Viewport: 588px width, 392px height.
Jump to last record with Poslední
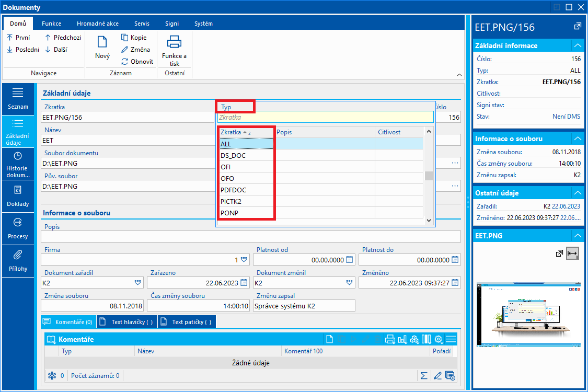(23, 50)
